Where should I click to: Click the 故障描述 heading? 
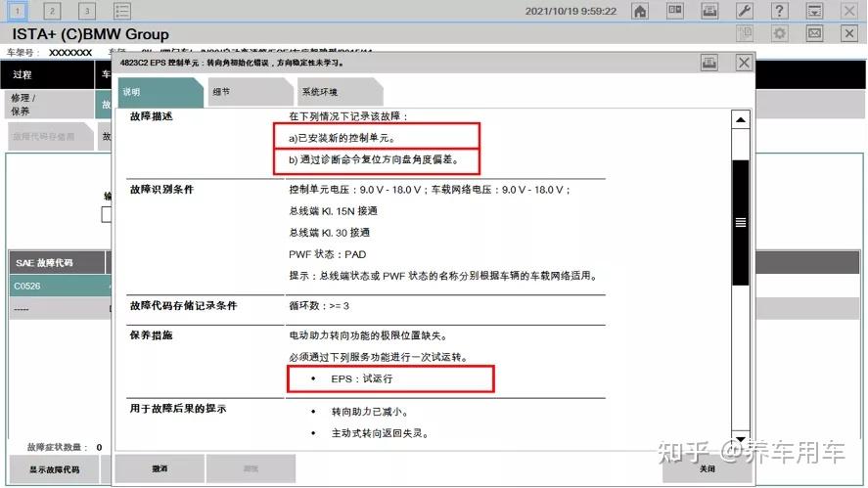coord(151,116)
